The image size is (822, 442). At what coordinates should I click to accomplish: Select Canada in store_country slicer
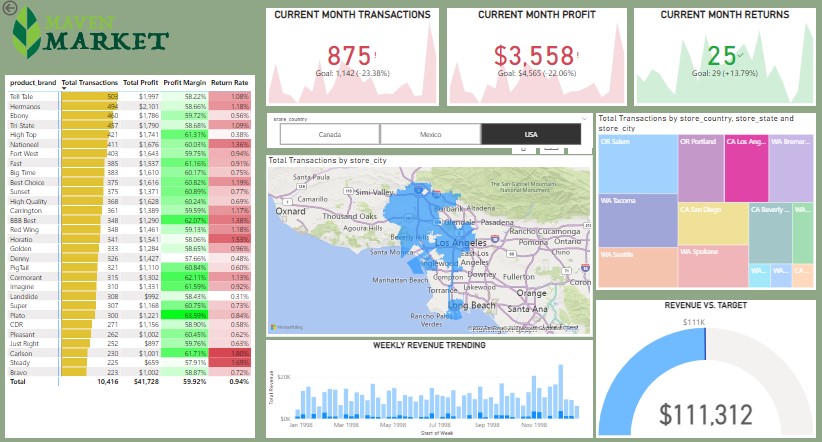pyautogui.click(x=329, y=135)
